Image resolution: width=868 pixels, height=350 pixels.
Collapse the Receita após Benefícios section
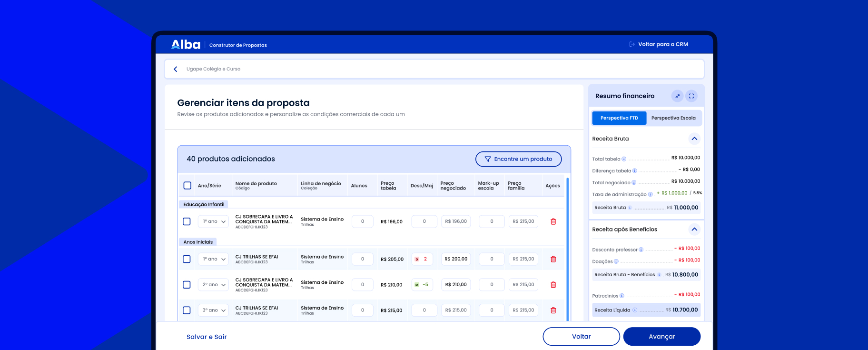click(x=694, y=229)
